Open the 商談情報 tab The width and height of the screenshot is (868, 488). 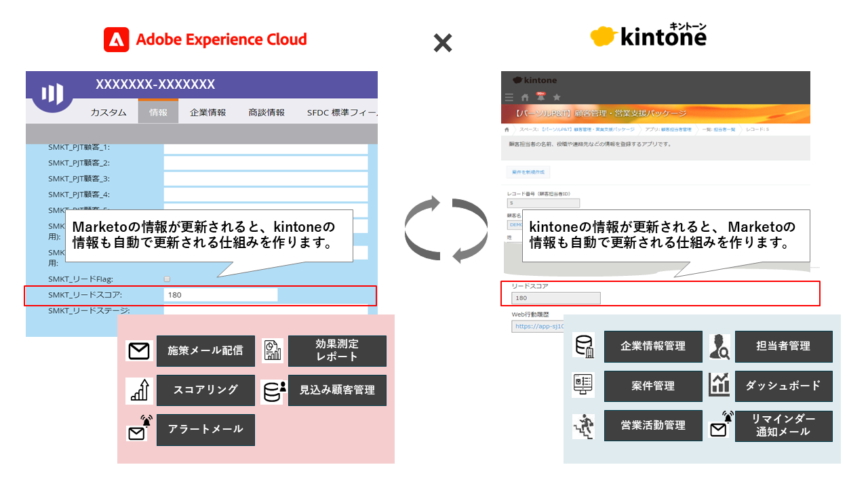(x=267, y=113)
